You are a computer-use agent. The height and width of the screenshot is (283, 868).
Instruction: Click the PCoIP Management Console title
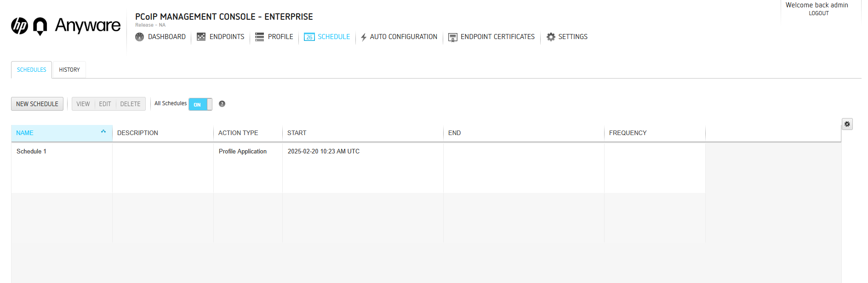tap(224, 17)
